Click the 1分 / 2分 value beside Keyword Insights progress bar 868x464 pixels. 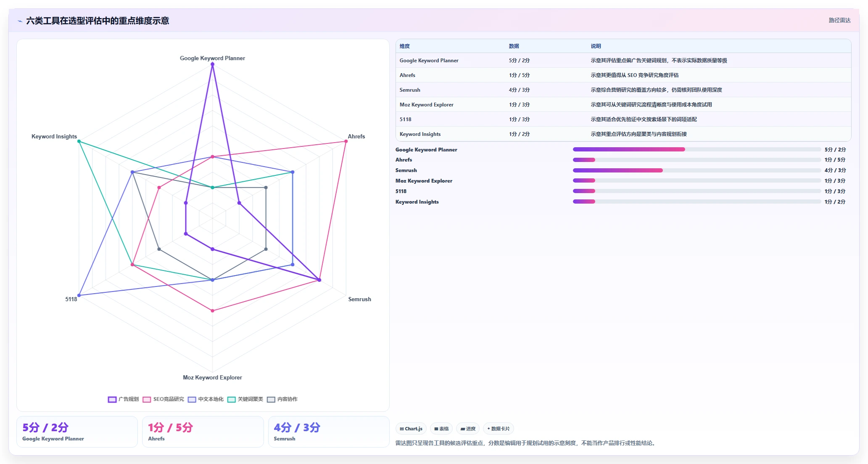click(835, 202)
